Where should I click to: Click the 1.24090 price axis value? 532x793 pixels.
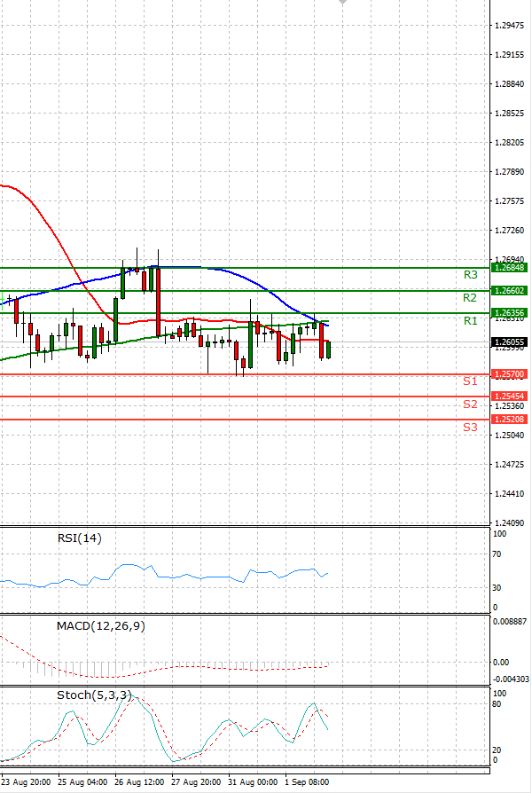(x=510, y=523)
